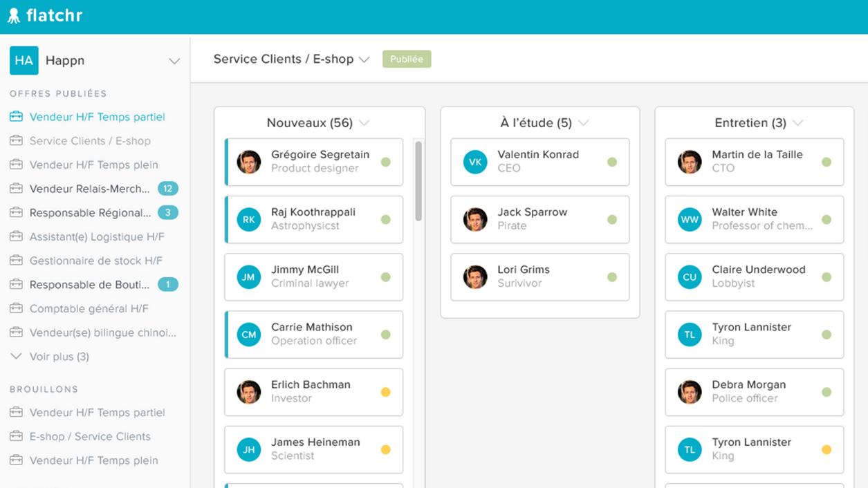Open draft offer E-shop / Service Clients
The image size is (868, 488).
90,436
